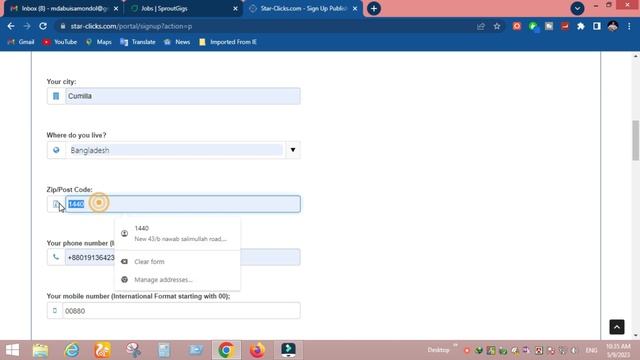Choose the 1440 autofill suggestion
Viewport: 640px width, 360px height.
click(178, 233)
